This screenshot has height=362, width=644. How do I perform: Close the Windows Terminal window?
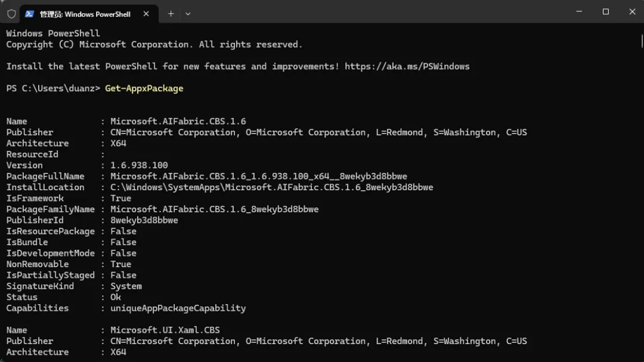pyautogui.click(x=632, y=11)
